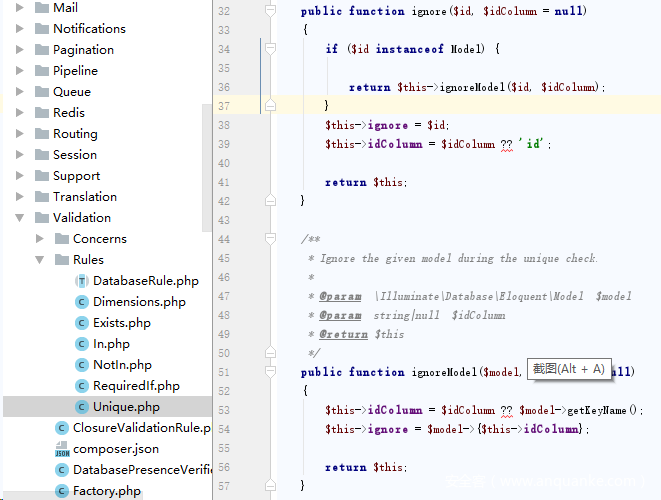Click the Validation folder icon
The width and height of the screenshot is (661, 500).
(42, 218)
